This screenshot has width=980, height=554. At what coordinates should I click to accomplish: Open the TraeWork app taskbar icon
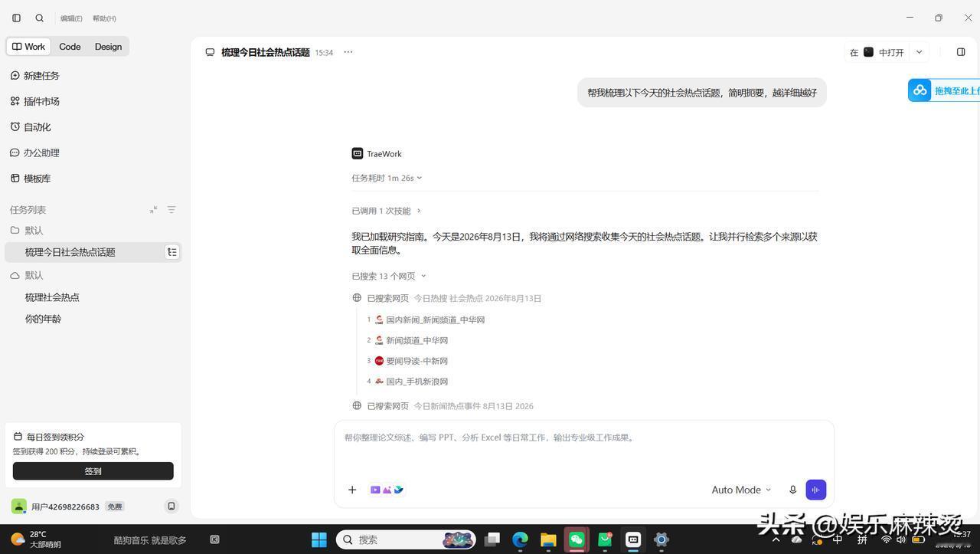(633, 539)
